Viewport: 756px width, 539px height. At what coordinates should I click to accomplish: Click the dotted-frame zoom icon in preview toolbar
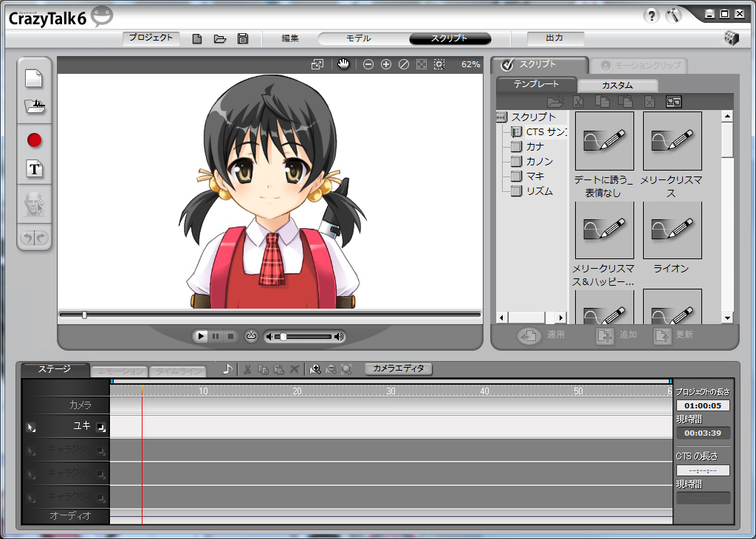coord(439,64)
